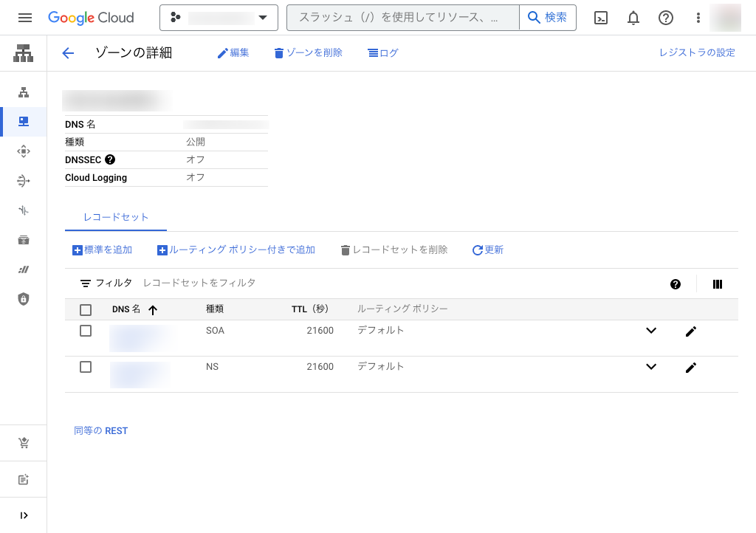Toggle the select-all checkbox in the table header
The image size is (756, 533).
85,309
